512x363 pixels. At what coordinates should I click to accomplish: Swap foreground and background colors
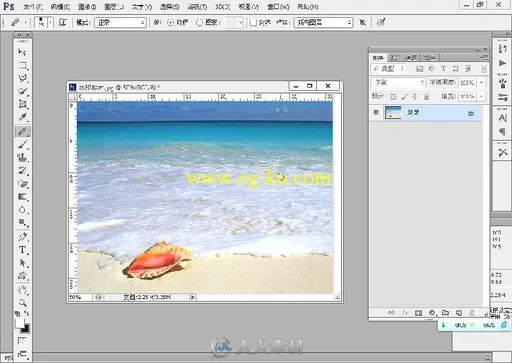[27, 314]
